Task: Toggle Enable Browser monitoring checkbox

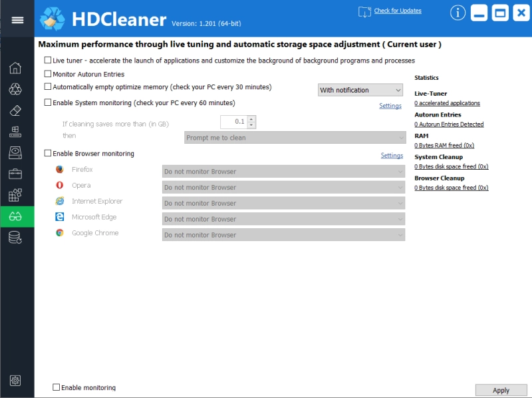Action: [x=48, y=153]
